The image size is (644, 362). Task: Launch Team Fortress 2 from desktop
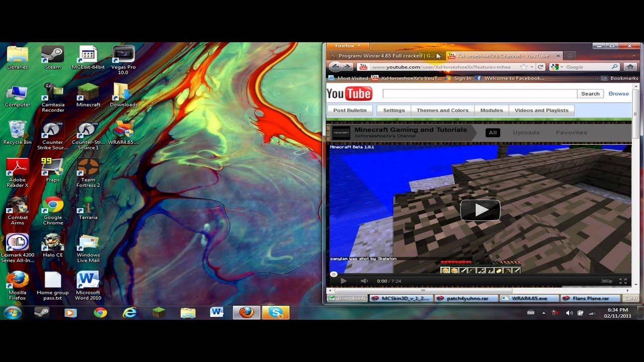click(x=88, y=172)
